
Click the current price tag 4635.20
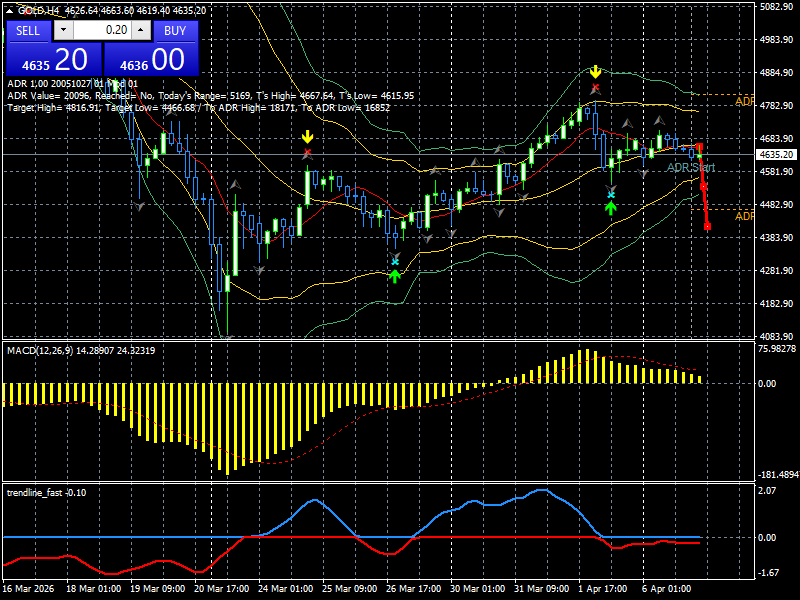tap(777, 155)
